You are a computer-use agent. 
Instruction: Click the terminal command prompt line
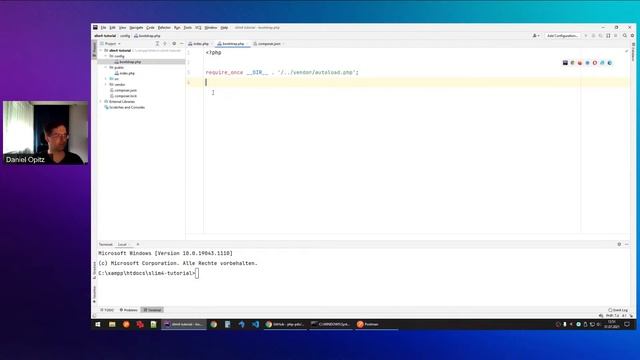(x=148, y=273)
